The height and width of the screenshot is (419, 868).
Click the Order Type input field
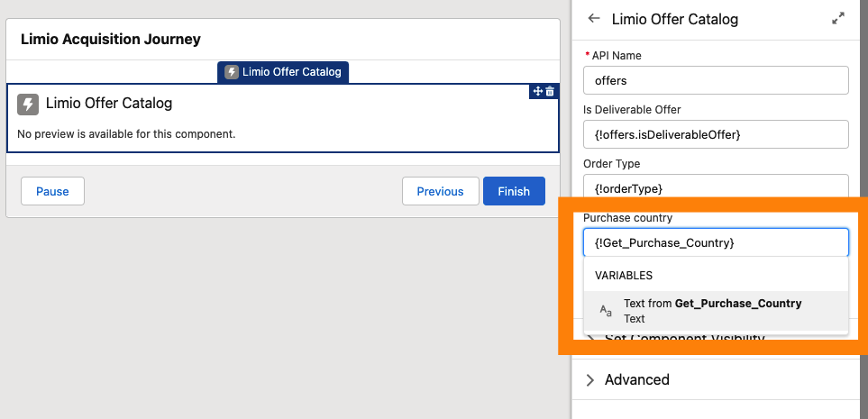pyautogui.click(x=716, y=186)
